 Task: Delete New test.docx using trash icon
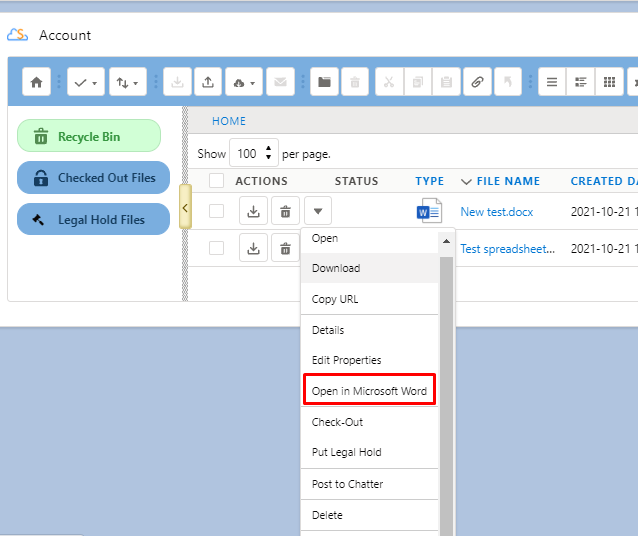point(285,211)
